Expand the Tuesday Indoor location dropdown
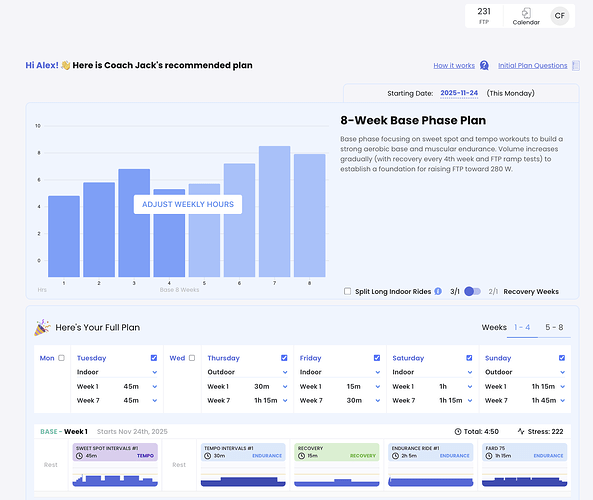This screenshot has height=500, width=593. [x=116, y=372]
